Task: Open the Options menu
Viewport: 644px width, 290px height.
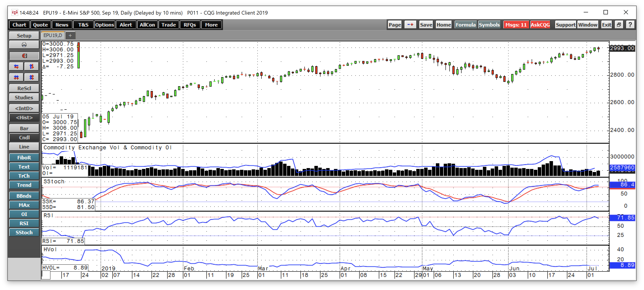Action: 105,25
